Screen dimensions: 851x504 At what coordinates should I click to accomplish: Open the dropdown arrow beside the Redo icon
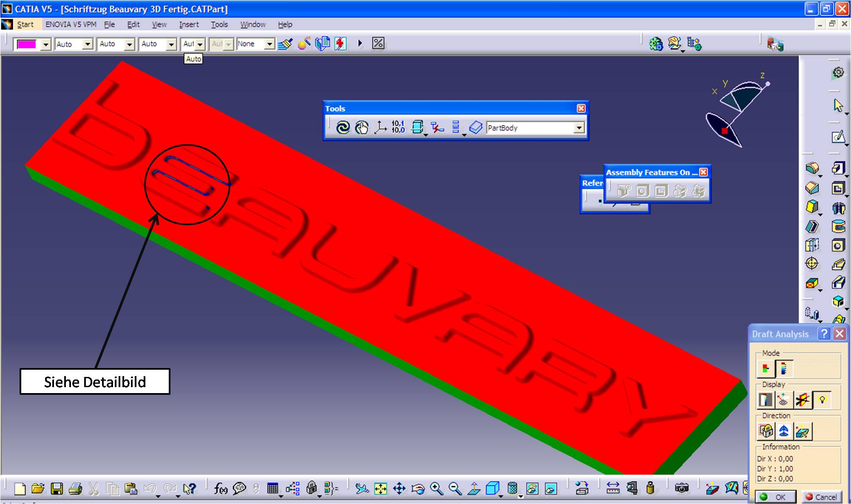(x=178, y=496)
